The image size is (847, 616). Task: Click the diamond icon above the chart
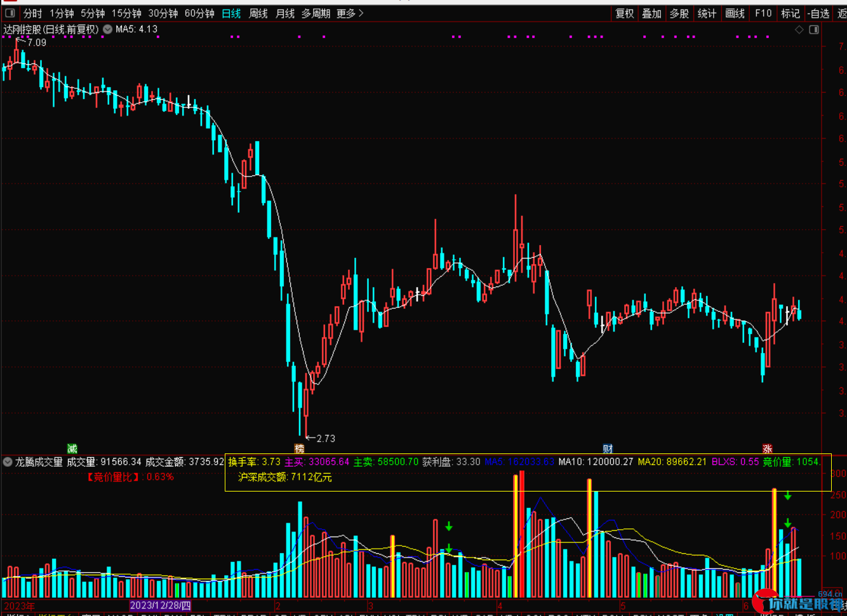[799, 30]
